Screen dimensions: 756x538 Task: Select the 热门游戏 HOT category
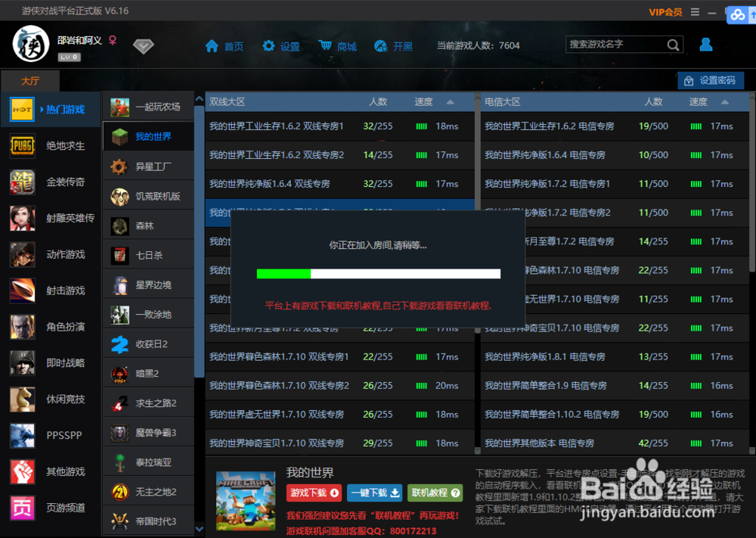click(x=51, y=110)
